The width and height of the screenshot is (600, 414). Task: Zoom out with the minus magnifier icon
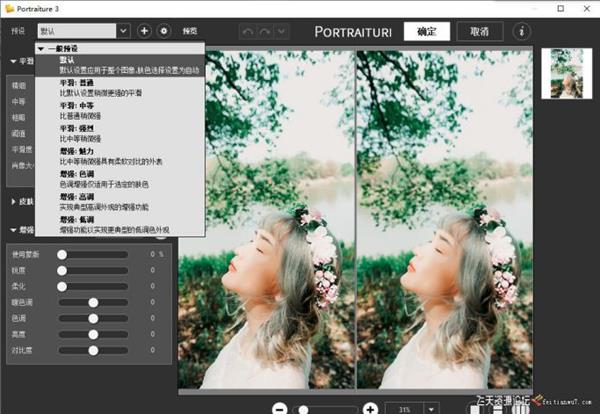point(280,408)
